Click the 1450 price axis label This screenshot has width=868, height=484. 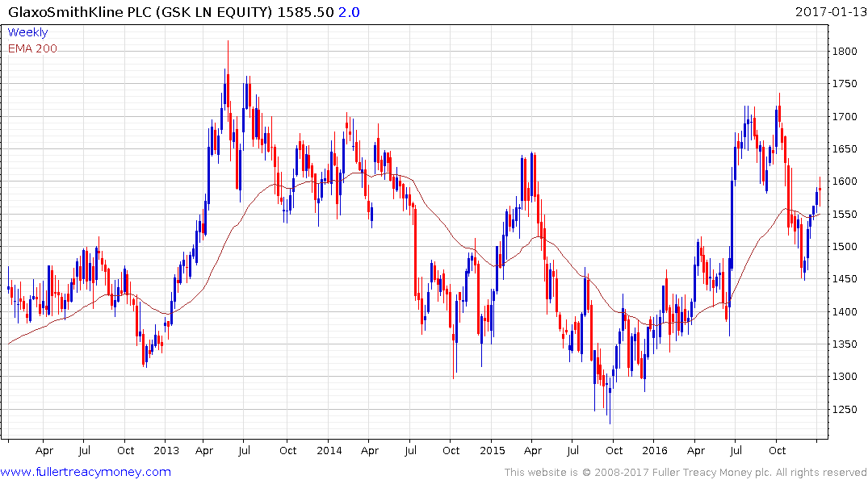point(845,279)
